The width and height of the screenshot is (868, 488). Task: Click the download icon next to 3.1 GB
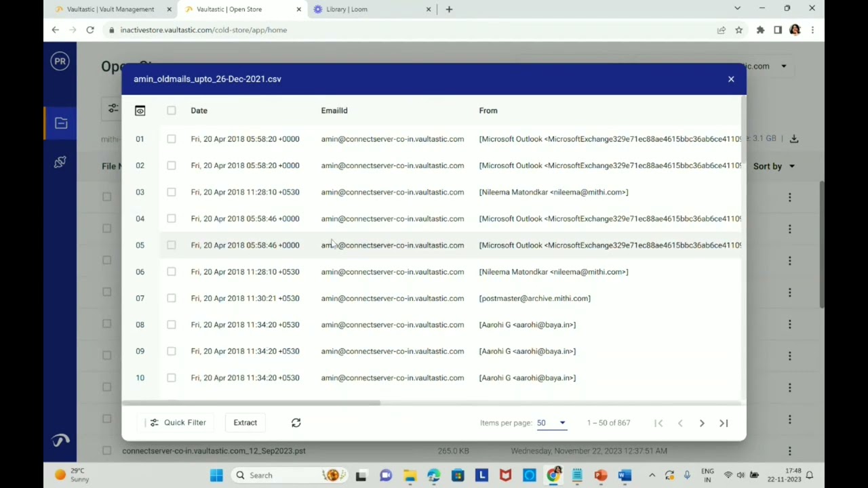pos(794,139)
